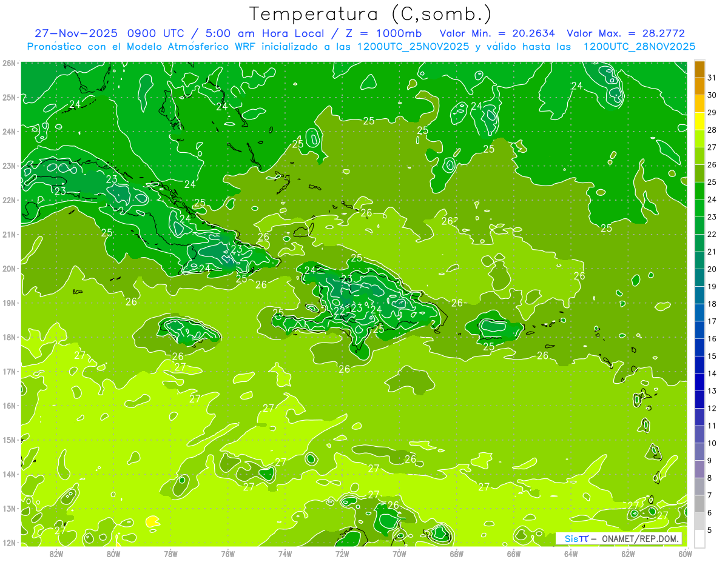This screenshot has width=728, height=562.
Task: Click the '1200UTC_28NOV2025' valid-until timestamp
Action: [x=639, y=47]
